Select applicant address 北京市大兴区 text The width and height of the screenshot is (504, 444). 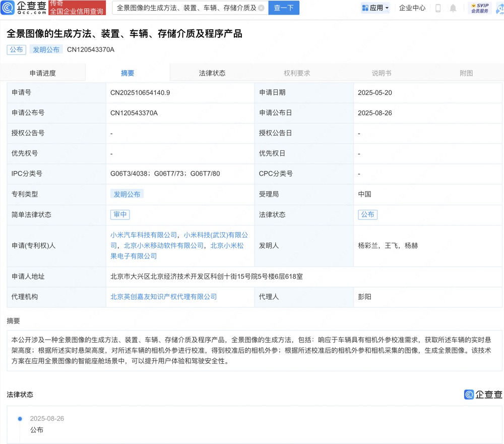pyautogui.click(x=207, y=276)
